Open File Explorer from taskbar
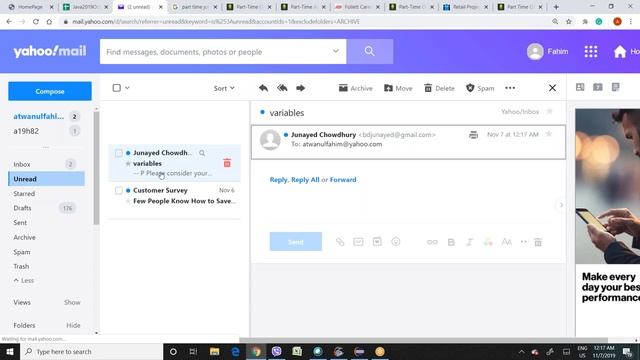Image resolution: width=640 pixels, height=360 pixels. pos(214,351)
